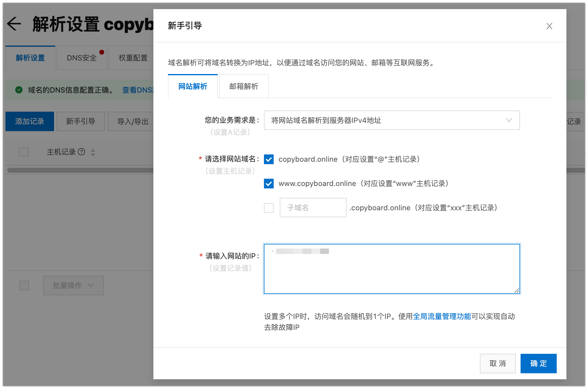Close the 新手引导 dialog with X
This screenshot has width=588, height=389.
549,26
